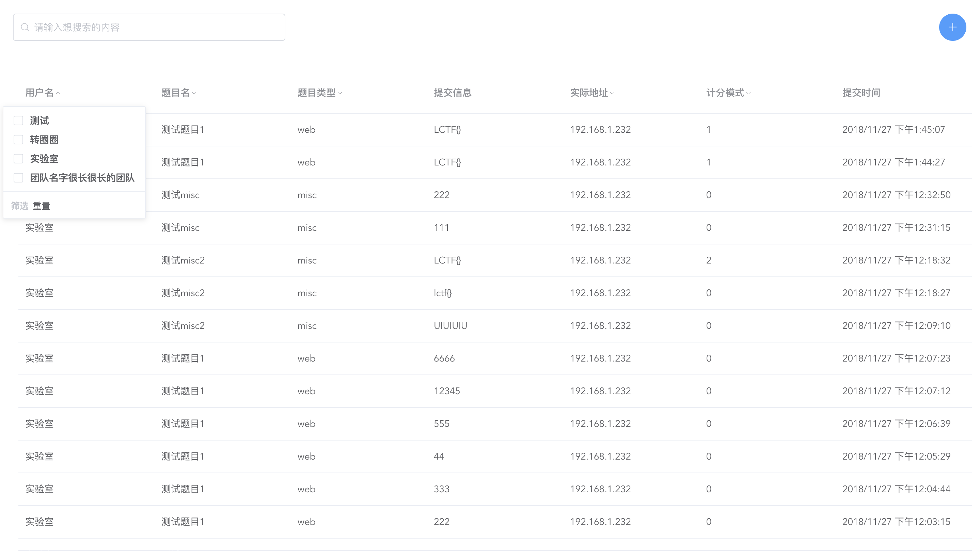Click the lctf{} submission cell
The width and height of the screenshot is (980, 559).
pyautogui.click(x=442, y=293)
